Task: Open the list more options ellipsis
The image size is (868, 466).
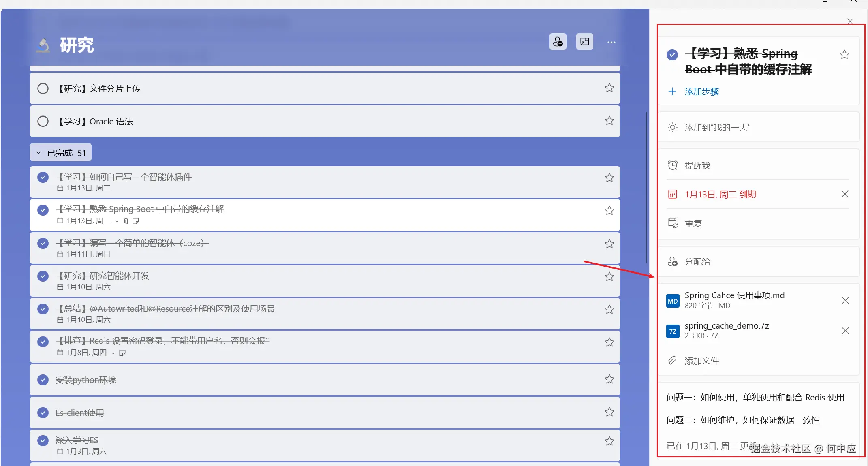Action: pyautogui.click(x=611, y=42)
